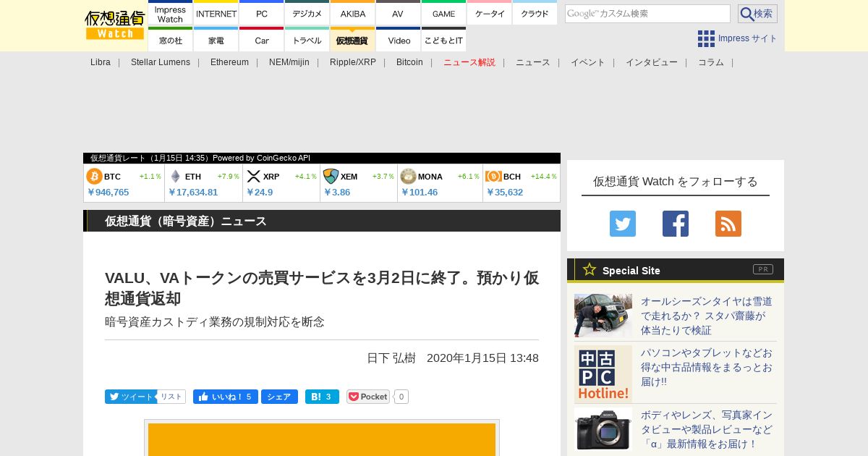Open the GAME tab

click(x=443, y=13)
